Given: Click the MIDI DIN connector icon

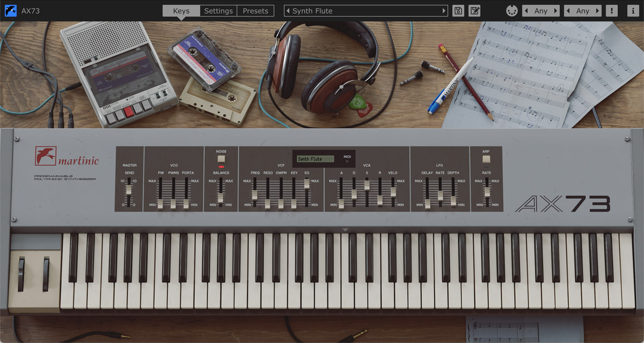Looking at the screenshot, I should click(x=511, y=10).
